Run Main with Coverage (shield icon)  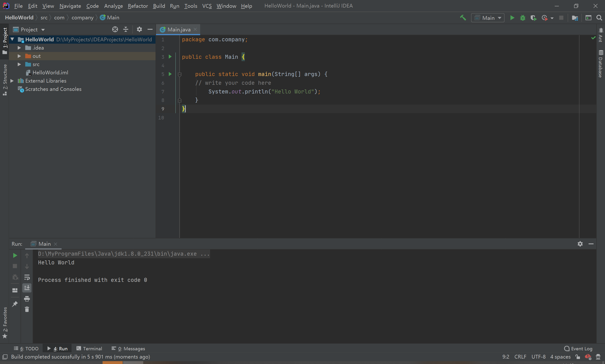pos(533,18)
